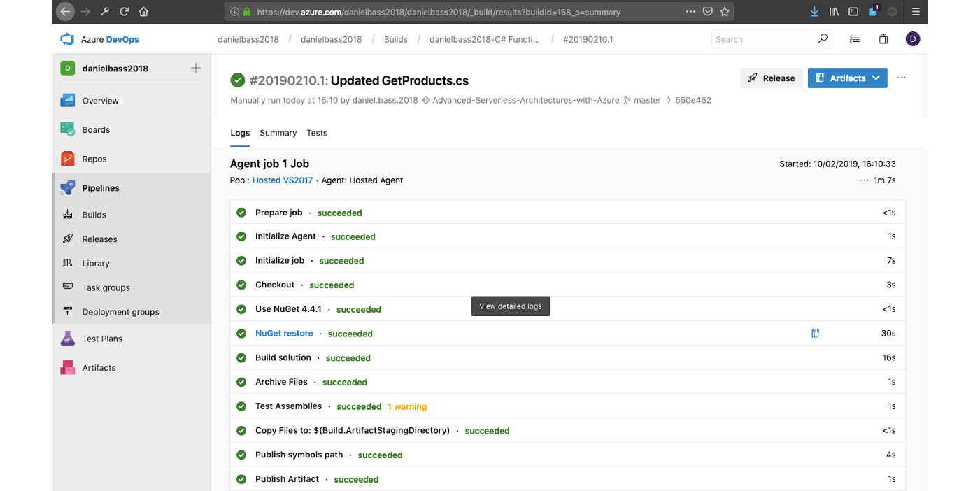This screenshot has height=491, width=980.
Task: Click the browser back arrow button
Action: 64,11
